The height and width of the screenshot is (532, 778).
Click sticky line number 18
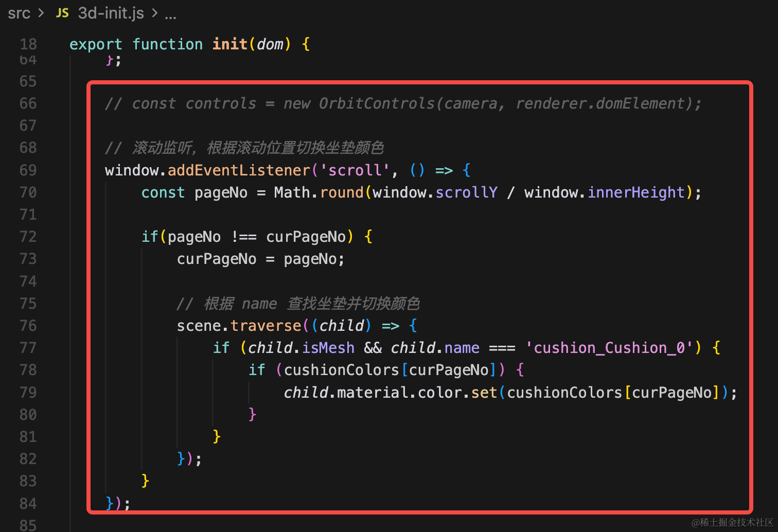tap(28, 44)
